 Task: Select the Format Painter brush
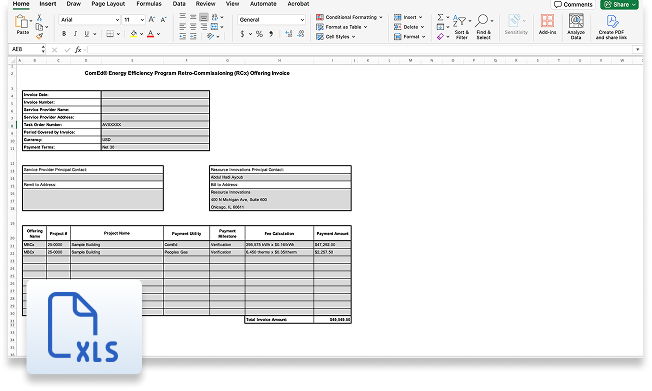[39, 36]
